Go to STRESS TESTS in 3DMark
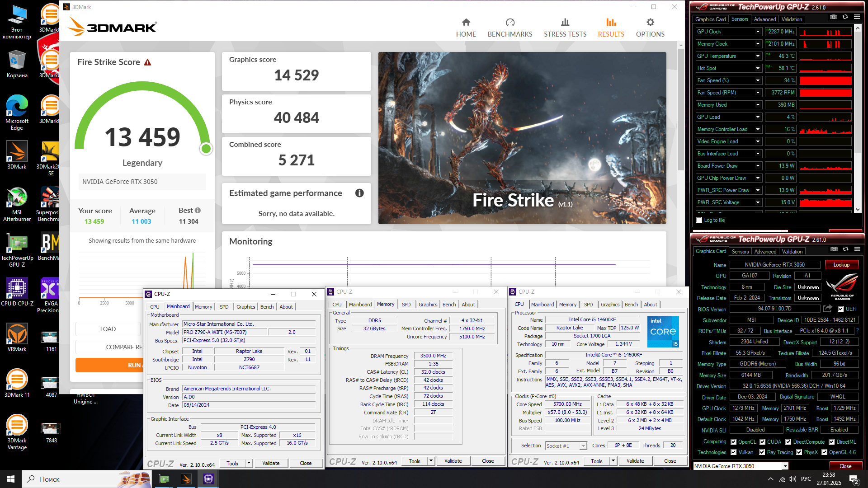This screenshot has height=488, width=868. pyautogui.click(x=565, y=27)
